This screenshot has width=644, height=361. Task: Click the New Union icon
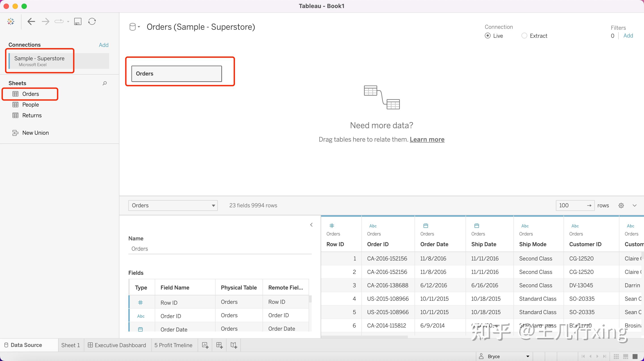(x=15, y=133)
